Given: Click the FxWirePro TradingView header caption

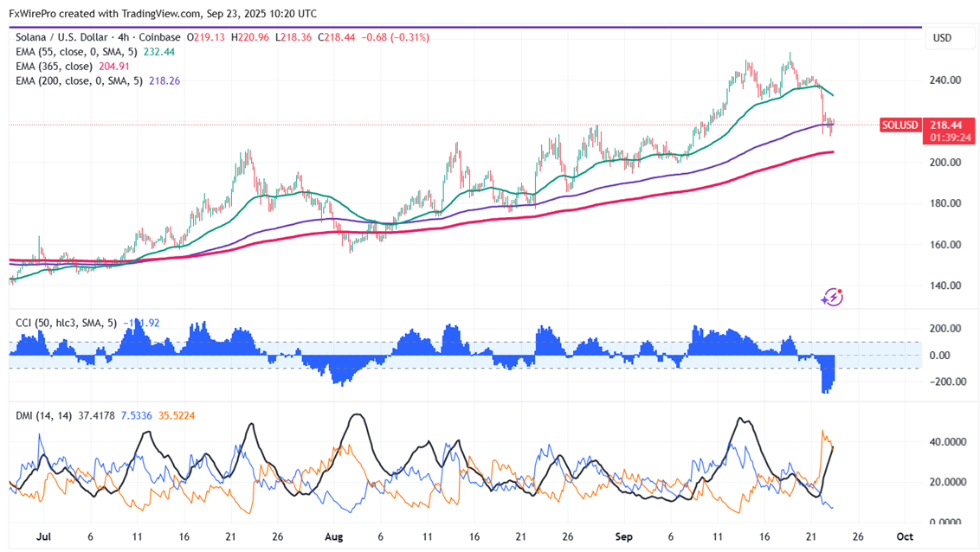Looking at the screenshot, I should click(x=163, y=13).
